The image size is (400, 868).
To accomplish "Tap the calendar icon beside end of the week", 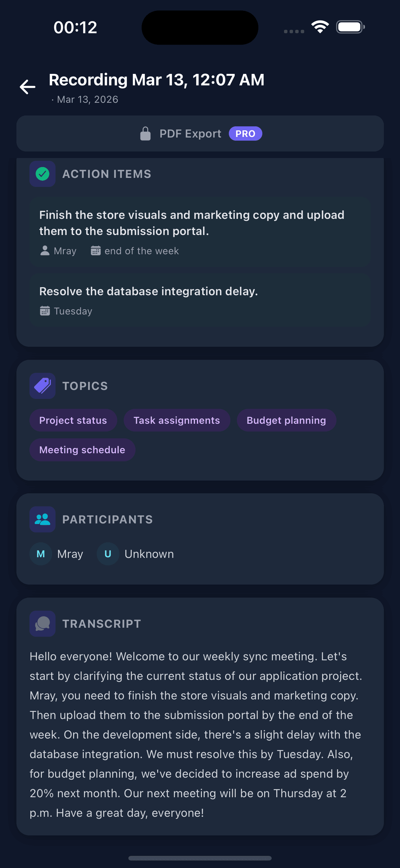I will click(96, 250).
